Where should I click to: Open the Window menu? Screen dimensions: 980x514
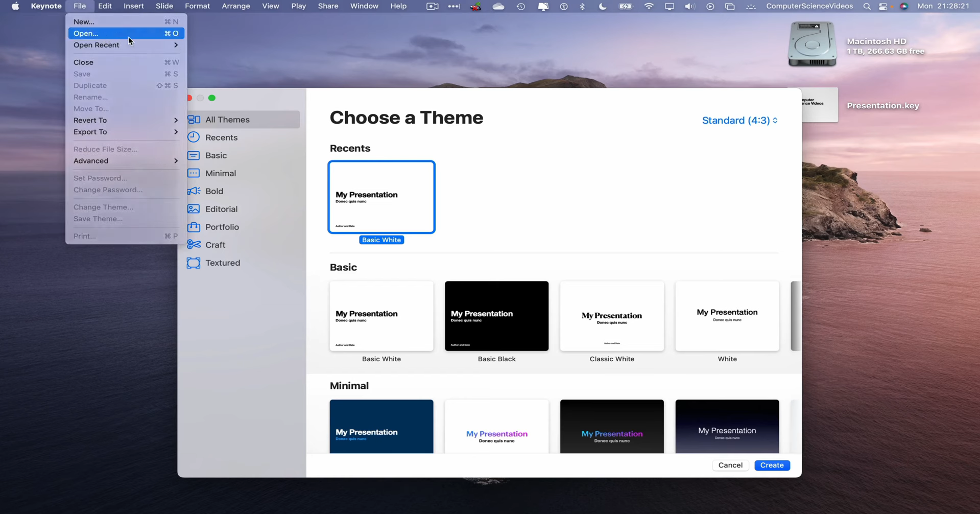coord(364,6)
